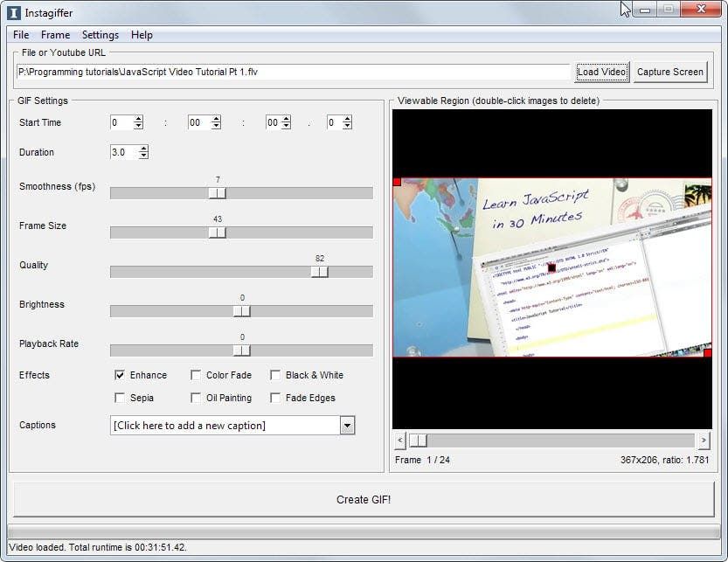
Task: Click the Start Time hours field
Action: tap(122, 122)
